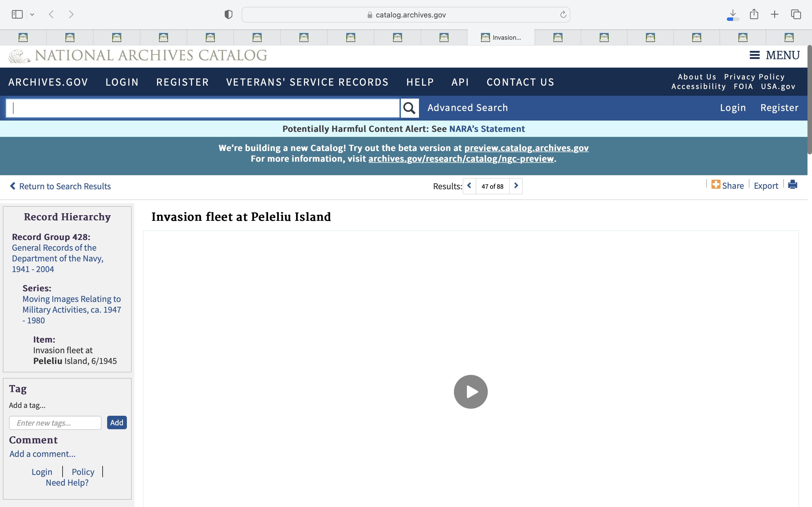Toggle the Safari sidebar button
This screenshot has height=507, width=812.
point(17,14)
